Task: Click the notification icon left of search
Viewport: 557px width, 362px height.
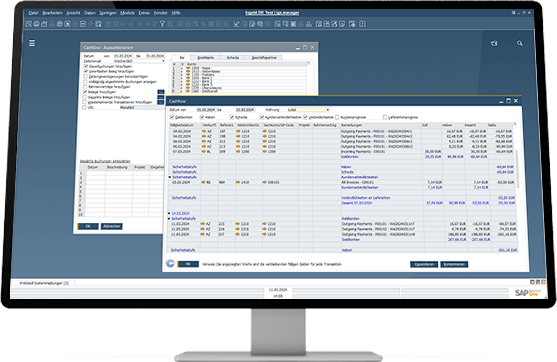Action: [494, 43]
